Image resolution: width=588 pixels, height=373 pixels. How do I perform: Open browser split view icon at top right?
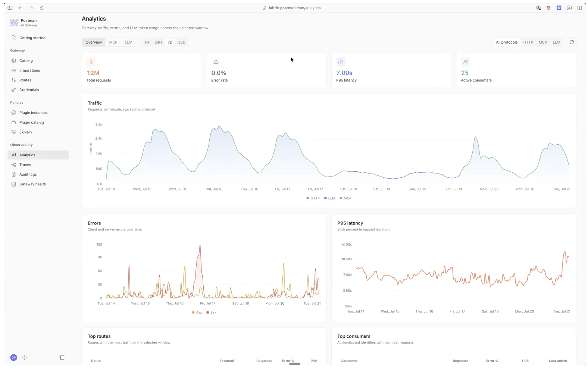(x=579, y=8)
